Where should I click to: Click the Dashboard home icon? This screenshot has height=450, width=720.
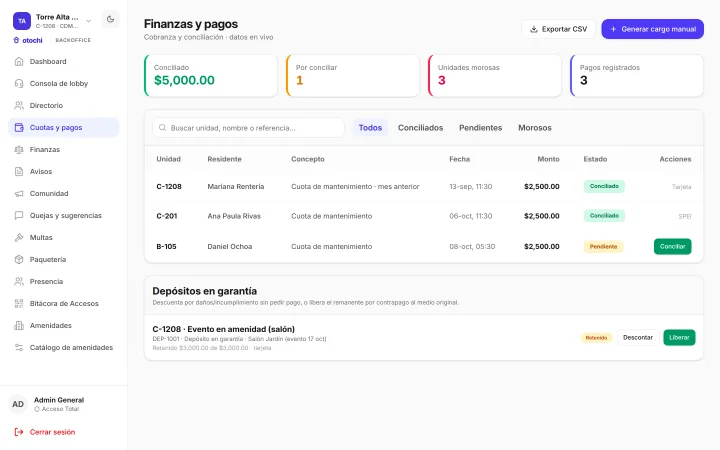(19, 62)
